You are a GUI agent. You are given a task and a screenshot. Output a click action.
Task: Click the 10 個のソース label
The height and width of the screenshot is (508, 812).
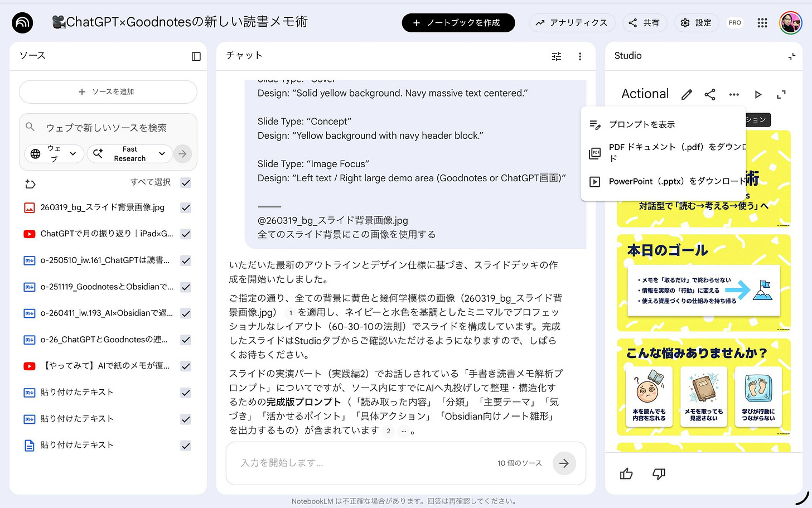point(520,463)
